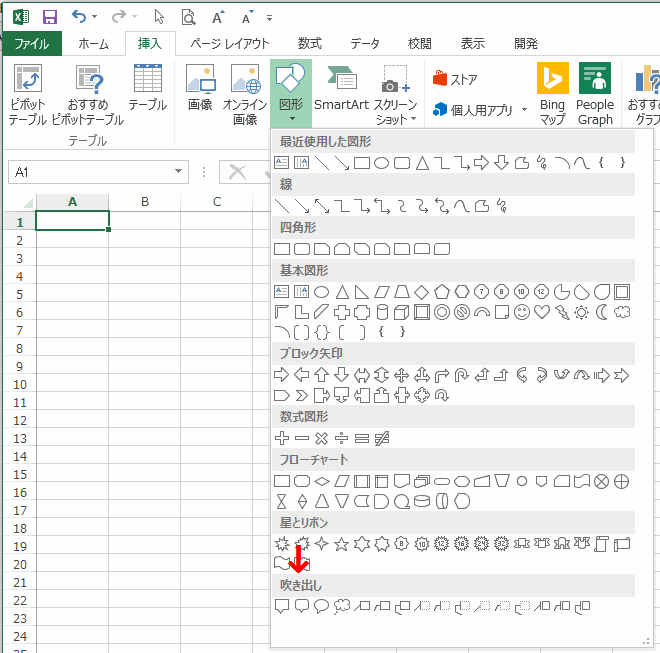The width and height of the screenshot is (660, 653).
Task: Click the People Graph icon
Action: 595,94
